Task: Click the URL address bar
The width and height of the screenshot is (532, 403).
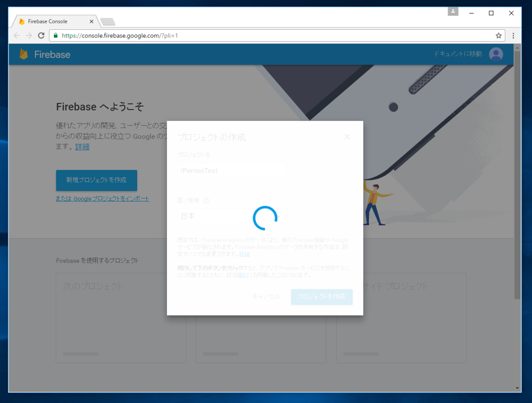Action: coord(277,36)
